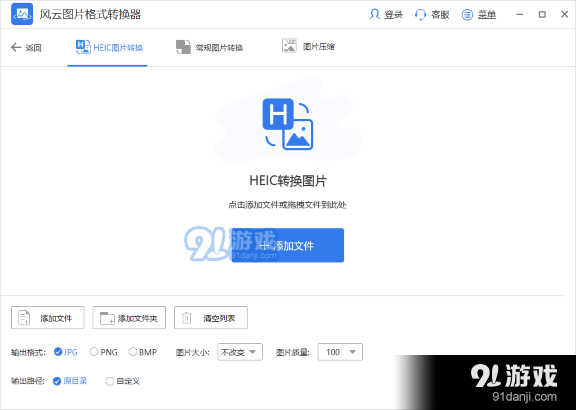576x410 pixels.
Task: Click the HEIC转换图片 heading text
Action: 288,181
